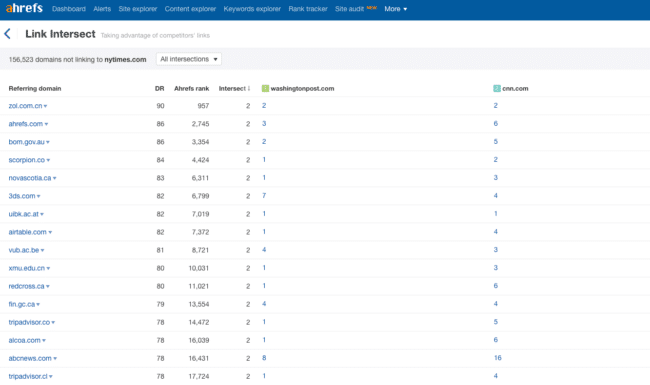Sort by the Intersect column arrow
The height and width of the screenshot is (385, 650).
(249, 88)
